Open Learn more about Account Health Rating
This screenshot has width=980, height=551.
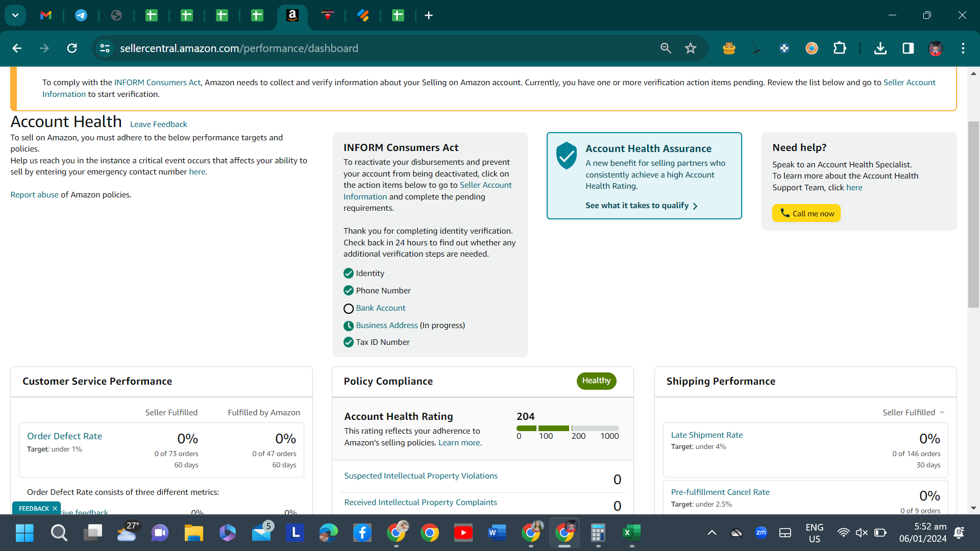click(459, 443)
